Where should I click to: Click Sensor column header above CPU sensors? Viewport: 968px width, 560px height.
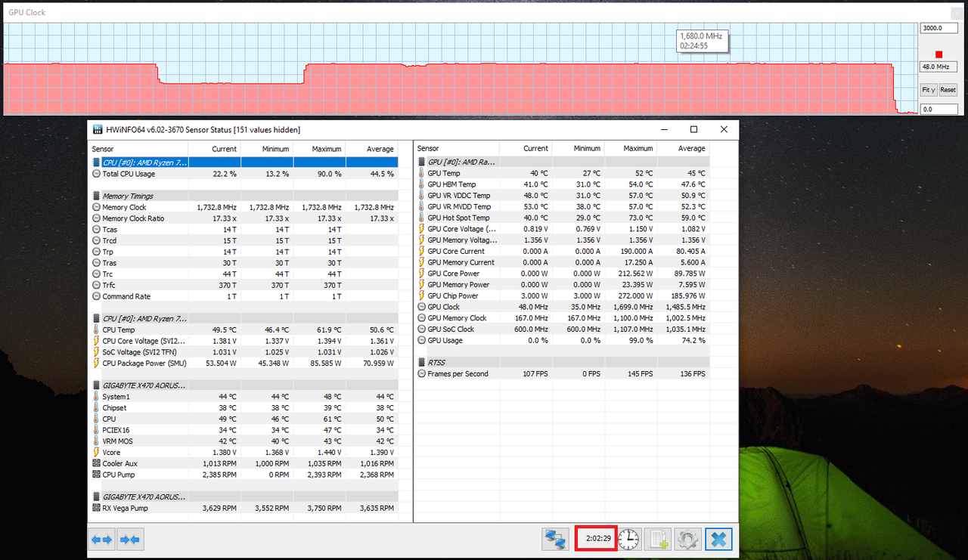point(138,149)
